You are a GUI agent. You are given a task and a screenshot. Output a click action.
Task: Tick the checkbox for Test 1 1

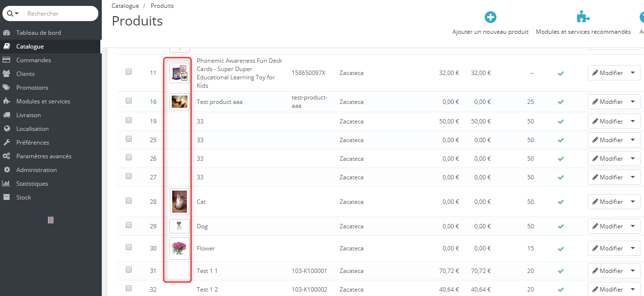pos(129,270)
